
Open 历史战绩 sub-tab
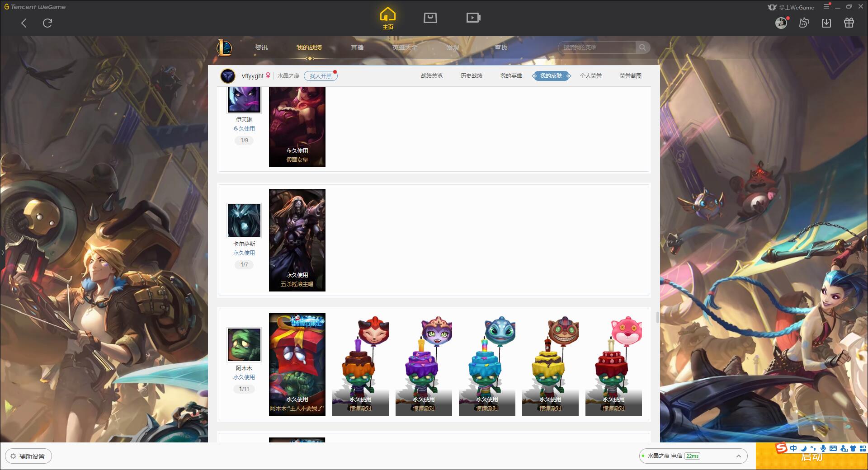[x=472, y=76]
